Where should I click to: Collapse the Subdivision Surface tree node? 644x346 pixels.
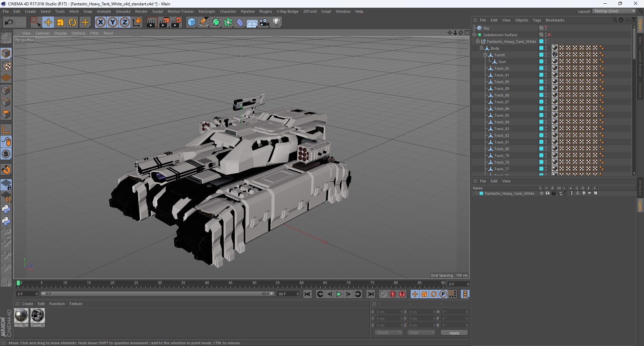(474, 35)
